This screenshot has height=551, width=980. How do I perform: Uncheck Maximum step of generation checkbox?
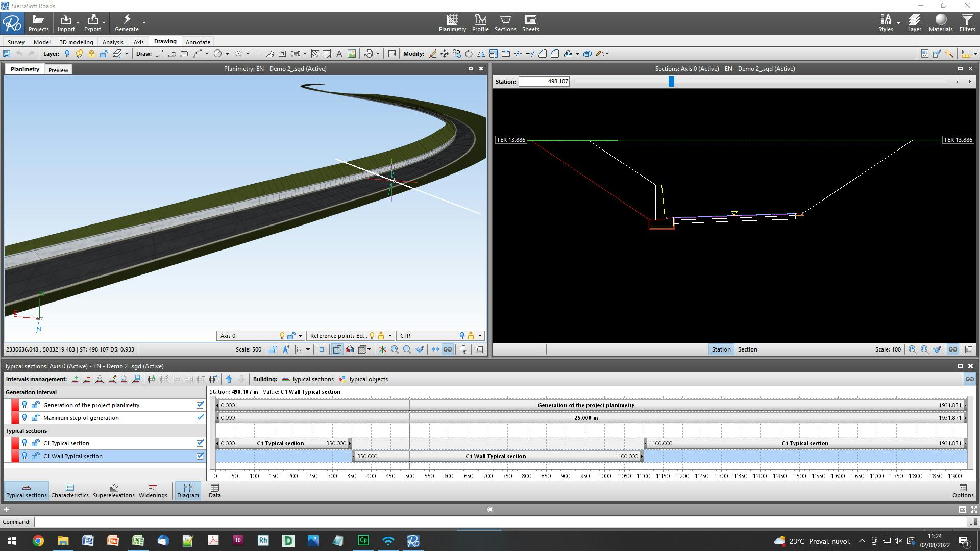click(200, 418)
